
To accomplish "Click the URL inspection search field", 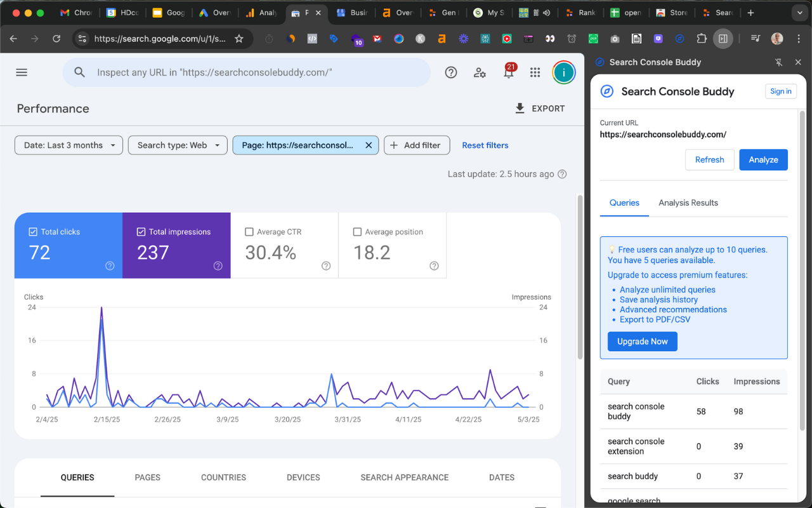I will point(247,72).
